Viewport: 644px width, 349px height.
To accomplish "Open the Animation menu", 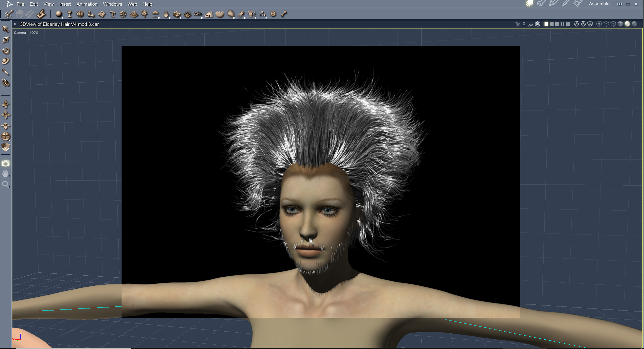I will (x=87, y=4).
